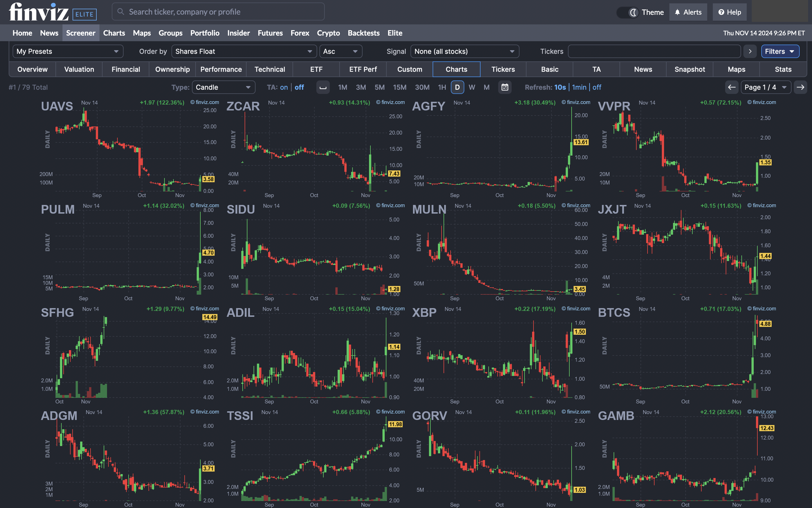This screenshot has height=508, width=812.
Task: Turn TA on
Action: point(284,87)
